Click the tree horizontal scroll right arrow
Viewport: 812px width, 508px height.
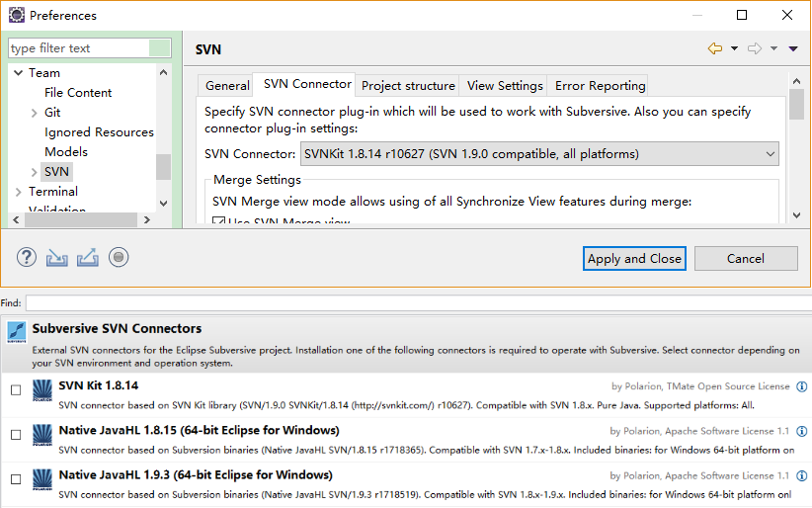click(147, 219)
